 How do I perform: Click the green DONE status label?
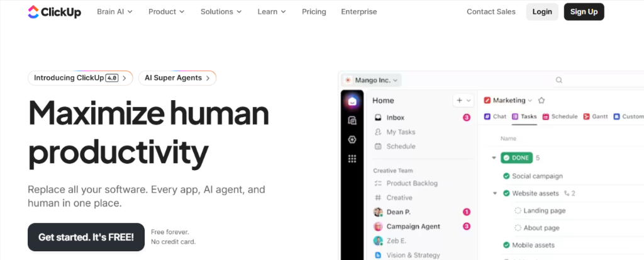point(517,158)
